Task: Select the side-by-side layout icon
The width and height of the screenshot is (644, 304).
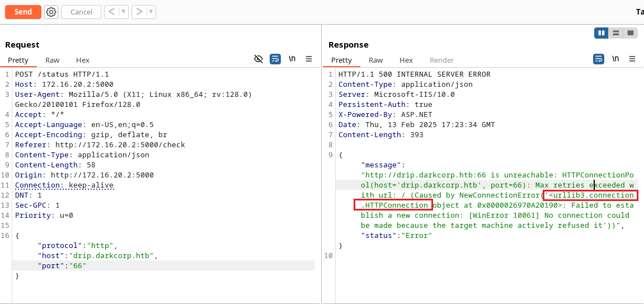Action: click(x=601, y=33)
